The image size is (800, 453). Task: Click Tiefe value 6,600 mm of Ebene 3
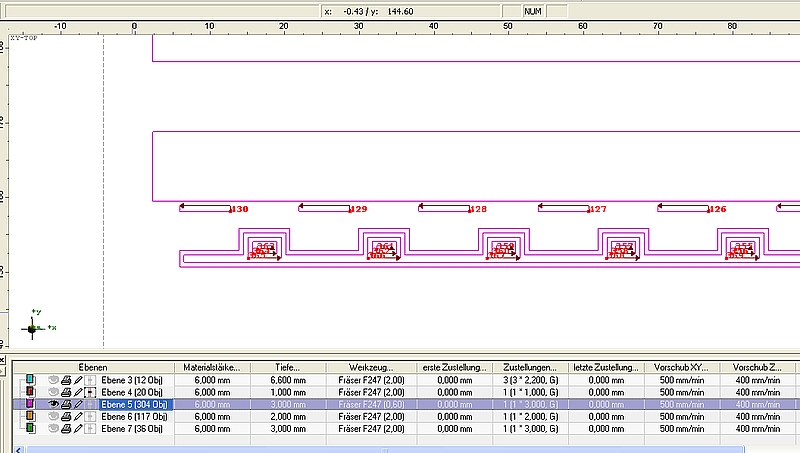tap(288, 380)
